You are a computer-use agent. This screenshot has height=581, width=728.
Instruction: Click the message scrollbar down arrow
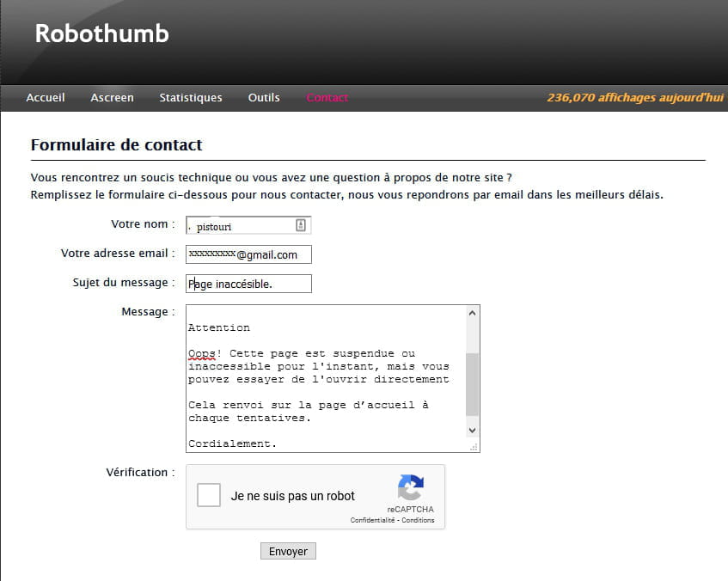click(472, 431)
